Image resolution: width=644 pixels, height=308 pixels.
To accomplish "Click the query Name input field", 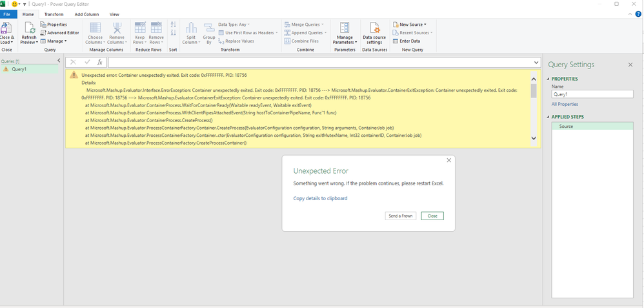I will click(592, 94).
